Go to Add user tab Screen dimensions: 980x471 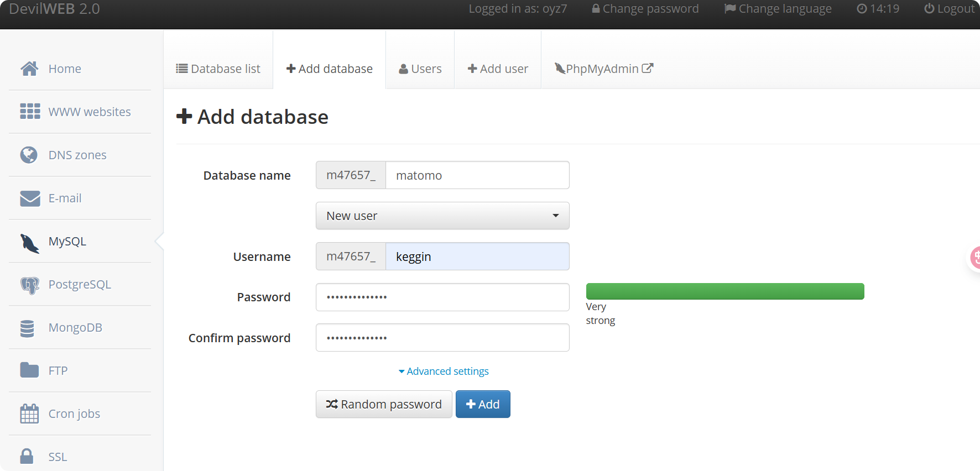click(497, 69)
